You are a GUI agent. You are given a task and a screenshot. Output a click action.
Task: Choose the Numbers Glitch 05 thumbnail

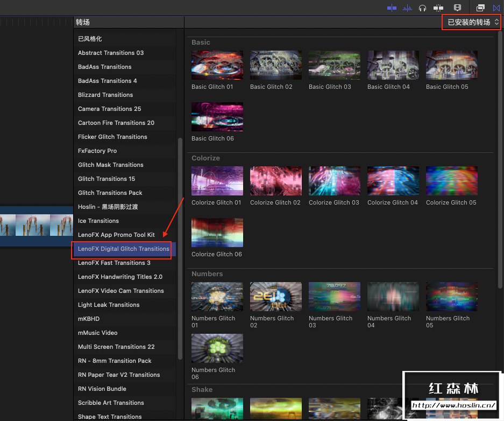(452, 297)
